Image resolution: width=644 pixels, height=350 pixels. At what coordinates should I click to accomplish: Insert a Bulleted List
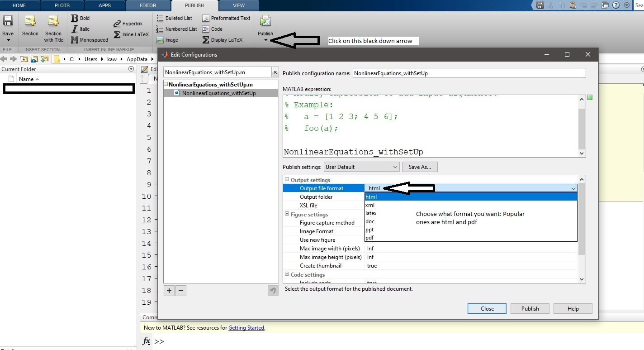[174, 18]
